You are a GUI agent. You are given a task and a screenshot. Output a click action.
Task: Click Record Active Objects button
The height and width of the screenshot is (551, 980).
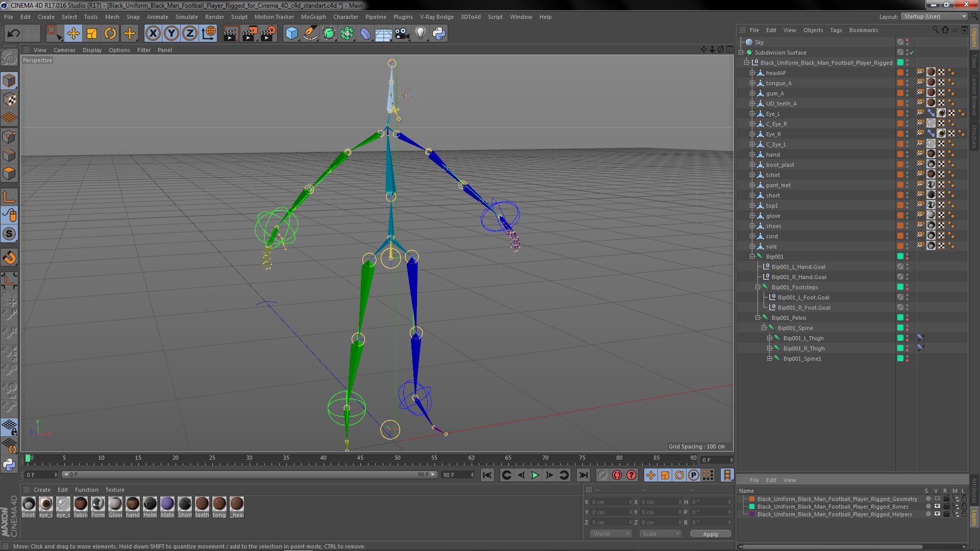pyautogui.click(x=602, y=475)
